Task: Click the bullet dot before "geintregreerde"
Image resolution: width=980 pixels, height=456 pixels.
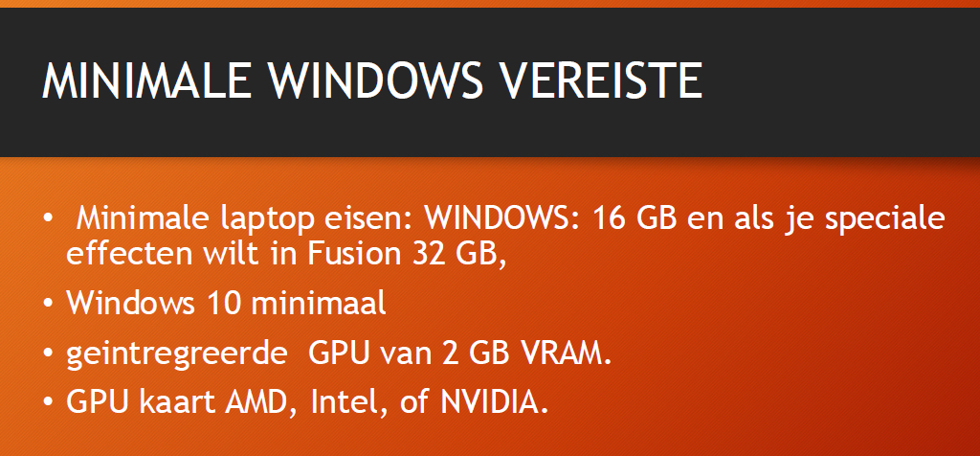Action: (49, 353)
